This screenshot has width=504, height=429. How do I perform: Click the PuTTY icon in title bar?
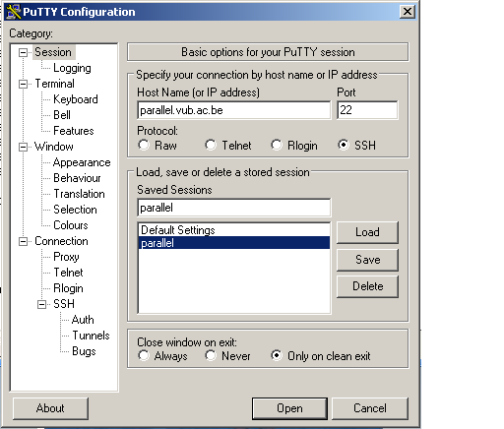tap(14, 12)
